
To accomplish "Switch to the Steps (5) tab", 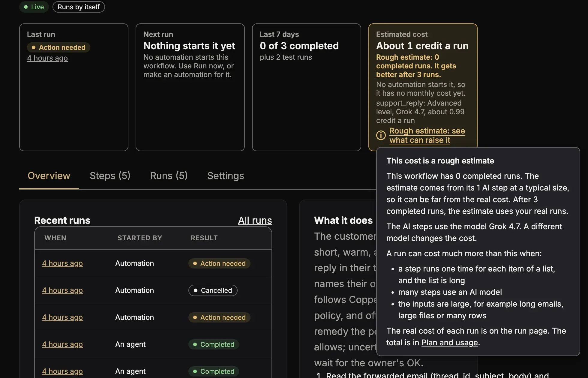I will (x=110, y=176).
